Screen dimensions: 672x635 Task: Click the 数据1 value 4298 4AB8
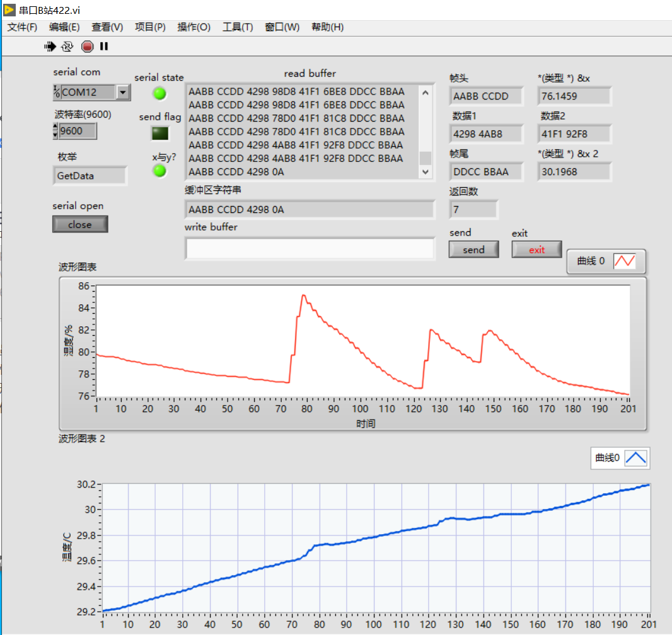(486, 134)
